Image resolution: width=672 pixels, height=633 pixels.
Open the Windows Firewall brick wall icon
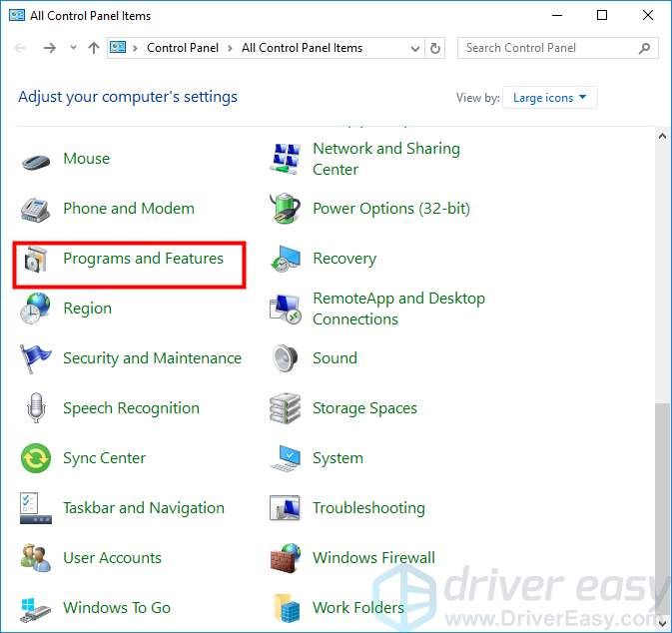(286, 558)
